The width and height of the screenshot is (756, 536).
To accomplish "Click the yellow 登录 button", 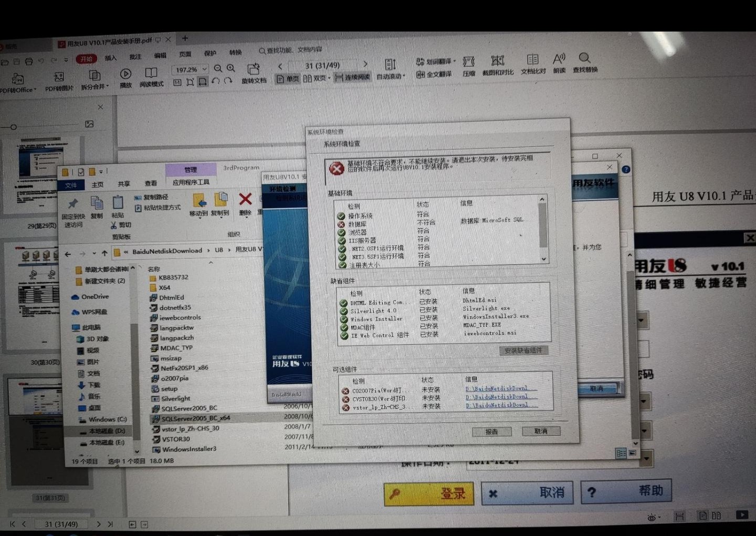I will (428, 494).
